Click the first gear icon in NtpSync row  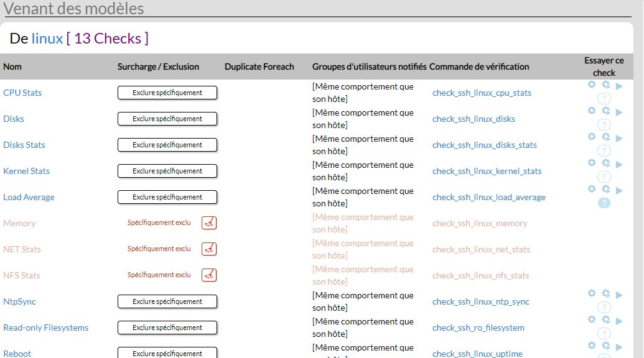pos(592,293)
